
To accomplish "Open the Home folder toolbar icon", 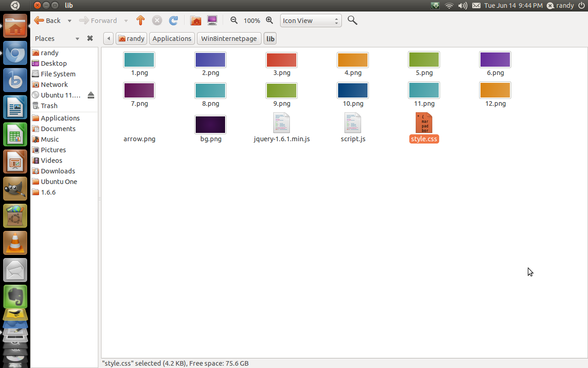I will tap(196, 20).
